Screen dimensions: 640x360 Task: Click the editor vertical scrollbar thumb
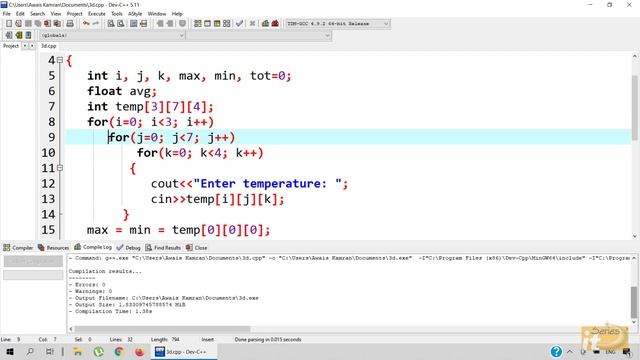[x=635, y=107]
